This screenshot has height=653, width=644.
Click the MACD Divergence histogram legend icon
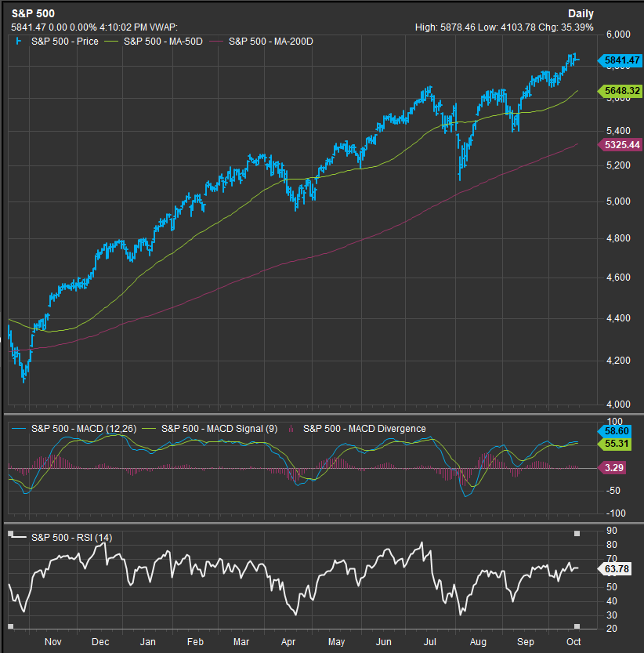(x=291, y=429)
